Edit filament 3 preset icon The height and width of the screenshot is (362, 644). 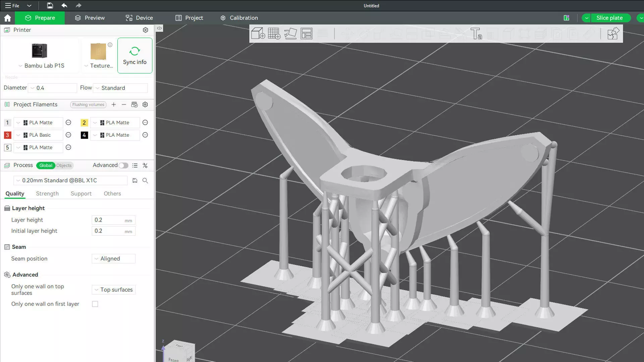click(x=68, y=135)
